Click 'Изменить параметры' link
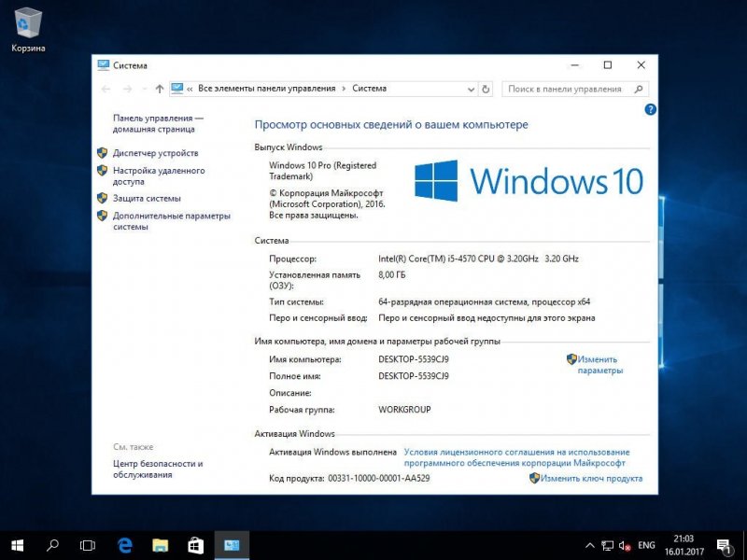This screenshot has height=560, width=747. (599, 365)
